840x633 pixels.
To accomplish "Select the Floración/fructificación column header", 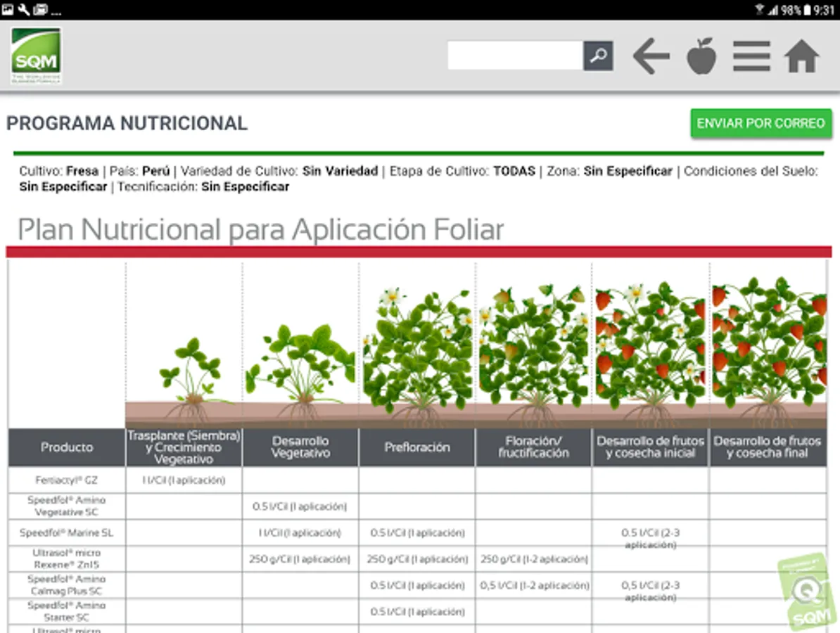I will click(x=533, y=447).
